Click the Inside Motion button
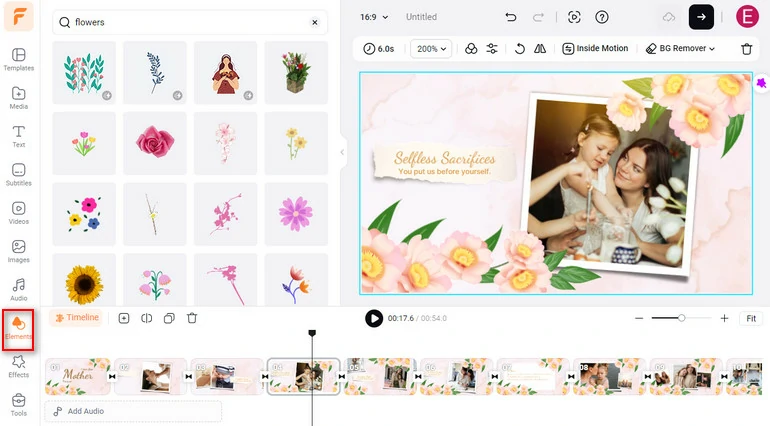Screen dimensions: 770x426 click(595, 48)
